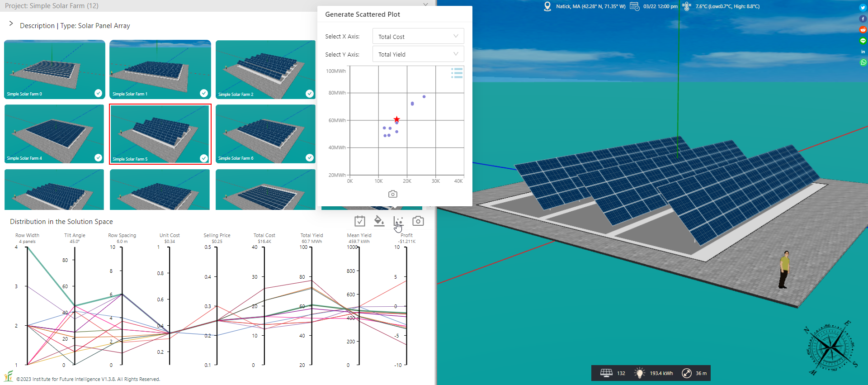The width and height of the screenshot is (868, 385).
Task: Open the calendar checkmark icon in Solution Space
Action: coord(360,221)
